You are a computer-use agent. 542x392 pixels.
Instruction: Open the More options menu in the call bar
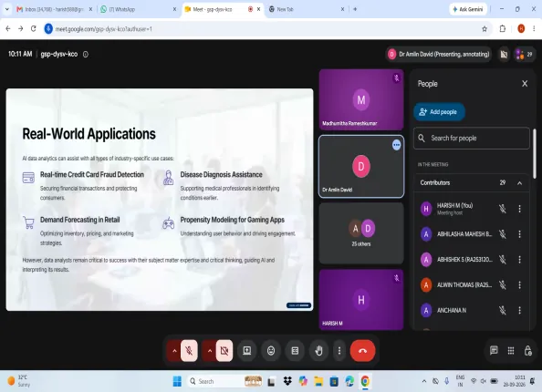point(339,351)
